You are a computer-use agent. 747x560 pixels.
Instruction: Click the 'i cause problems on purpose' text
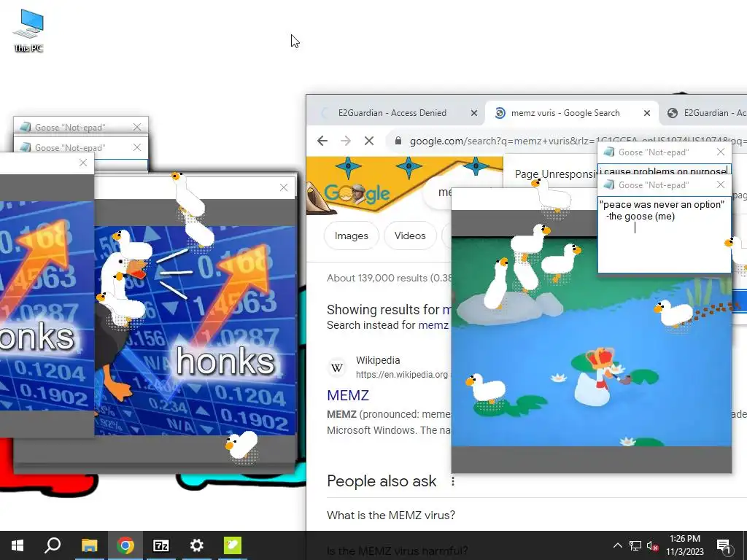pos(664,171)
